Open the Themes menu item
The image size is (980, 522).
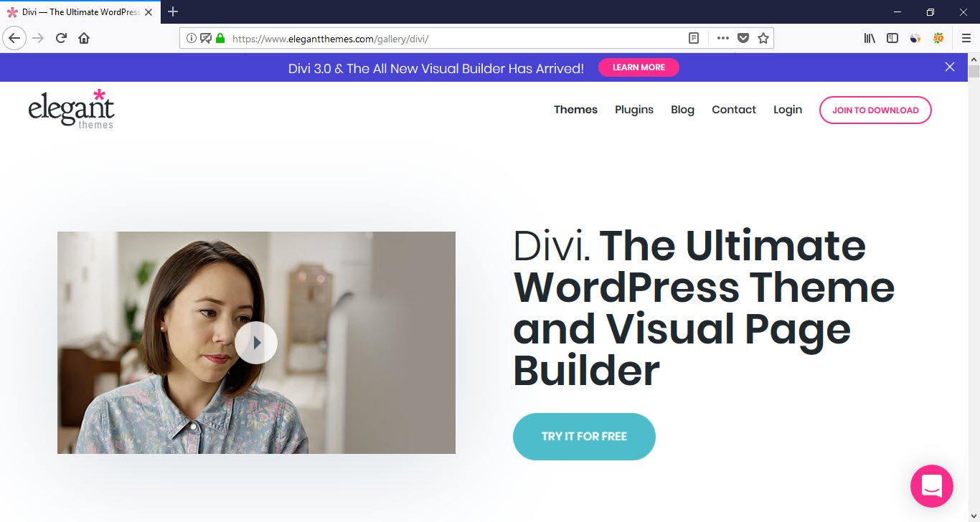pyautogui.click(x=575, y=110)
